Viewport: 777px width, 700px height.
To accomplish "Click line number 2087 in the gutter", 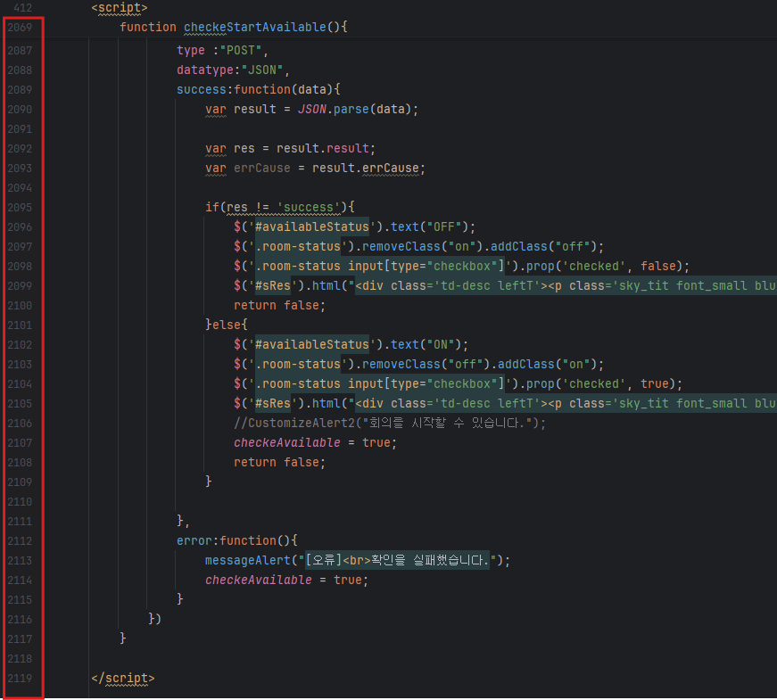I will tap(20, 51).
